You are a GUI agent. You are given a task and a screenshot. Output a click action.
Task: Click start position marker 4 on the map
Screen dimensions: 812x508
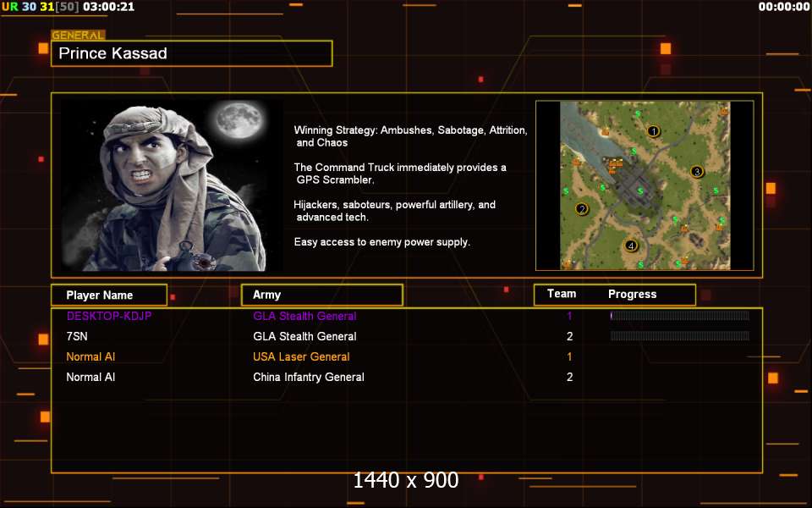(631, 246)
